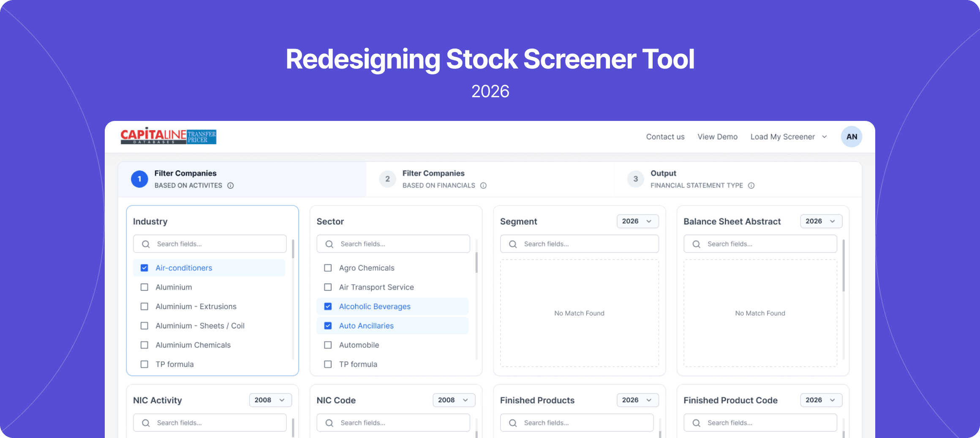Click Finished Products search magnifier icon
Image resolution: width=980 pixels, height=438 pixels.
tap(513, 423)
